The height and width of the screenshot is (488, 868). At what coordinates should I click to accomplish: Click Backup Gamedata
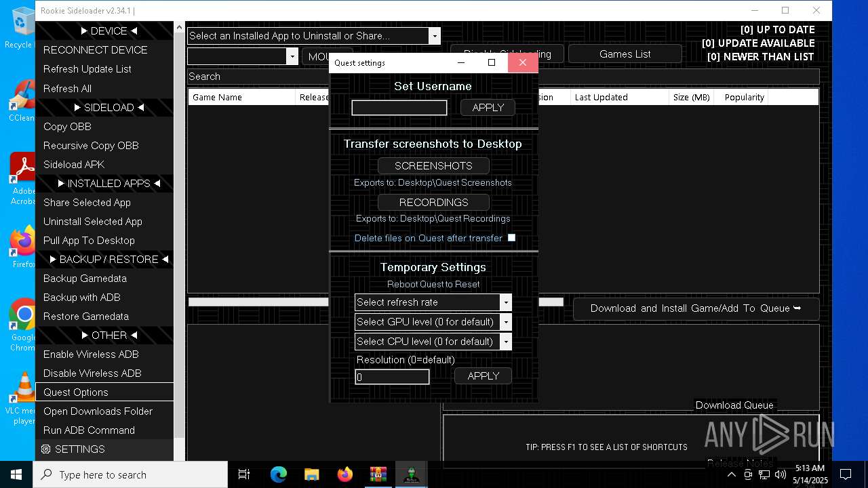coord(104,279)
